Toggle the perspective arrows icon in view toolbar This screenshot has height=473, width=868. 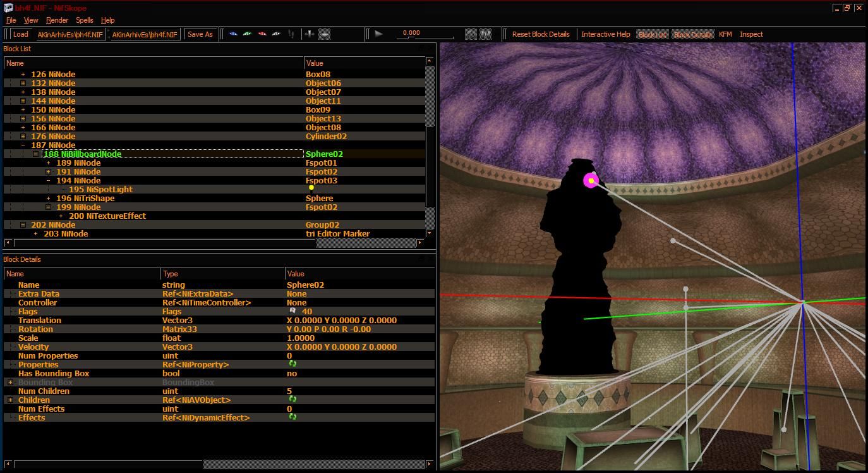tap(310, 34)
